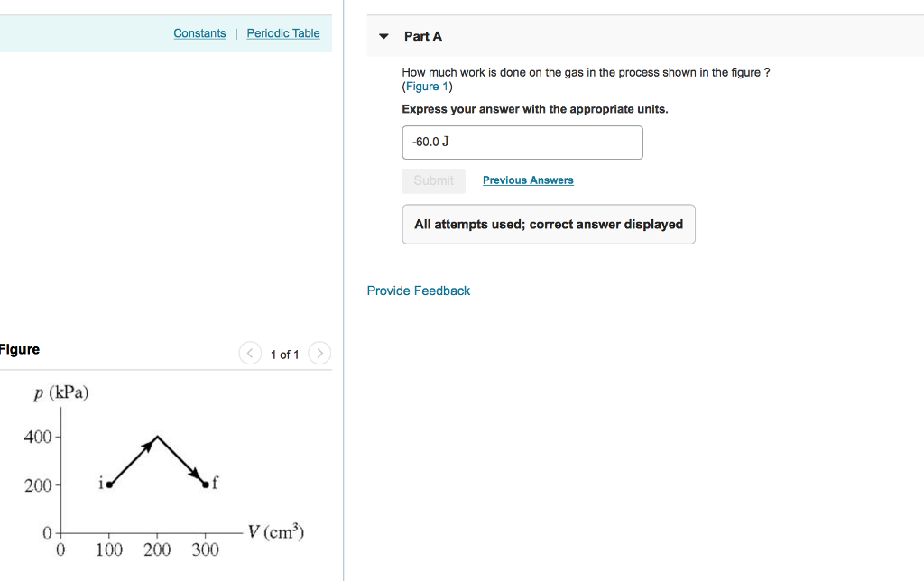Click the Figure 1 link
This screenshot has width=924, height=581.
427,86
